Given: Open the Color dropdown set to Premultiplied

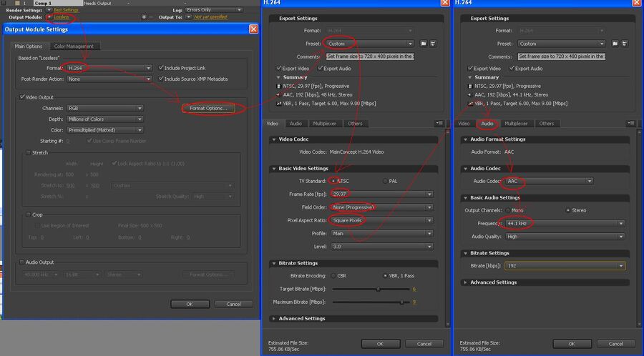Looking at the screenshot, I should point(105,129).
